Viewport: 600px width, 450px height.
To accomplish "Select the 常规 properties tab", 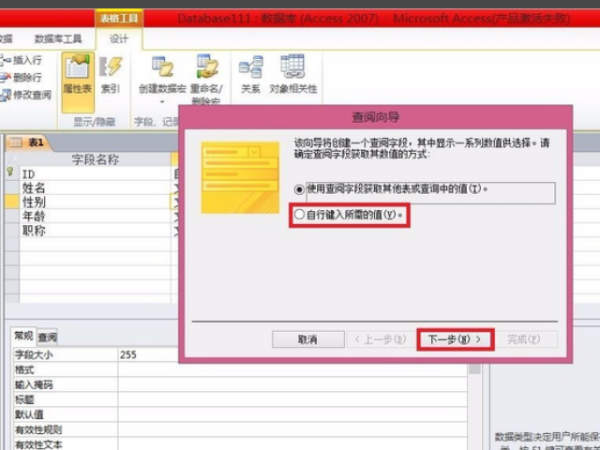I will (x=24, y=336).
